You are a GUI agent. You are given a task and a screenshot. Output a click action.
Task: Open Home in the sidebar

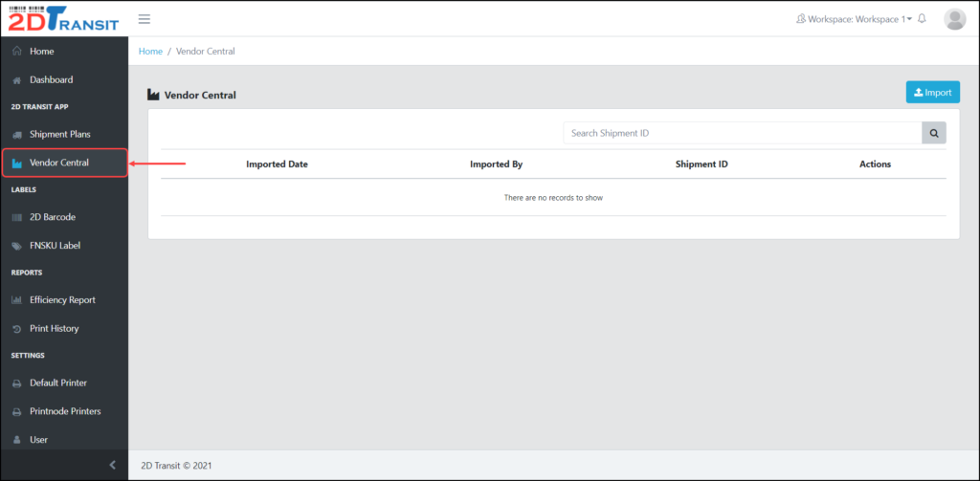pos(64,52)
